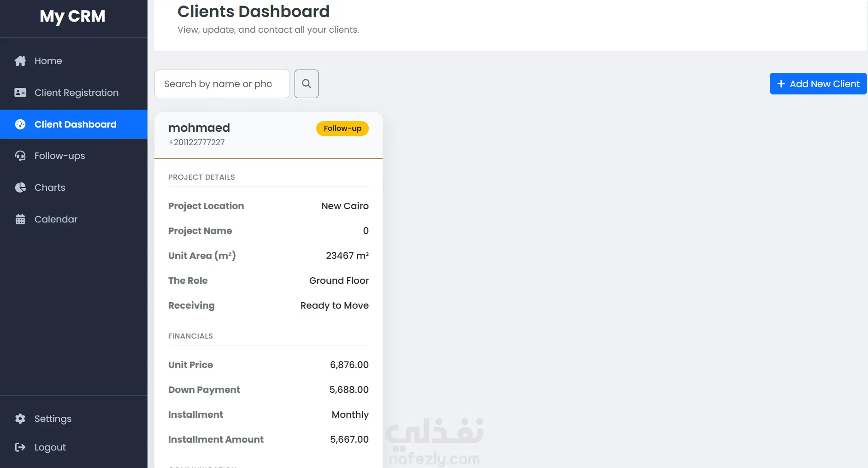Click the Settings gear icon

point(20,419)
